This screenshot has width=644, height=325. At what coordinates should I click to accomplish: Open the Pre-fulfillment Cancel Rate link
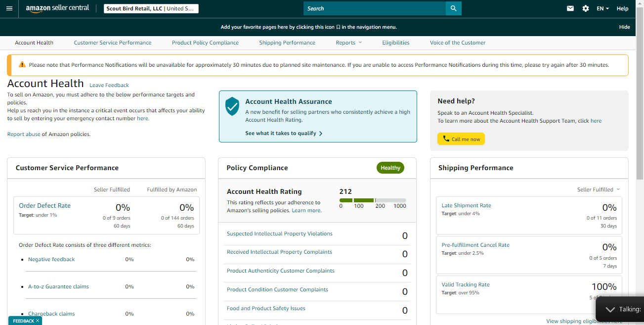pyautogui.click(x=475, y=245)
